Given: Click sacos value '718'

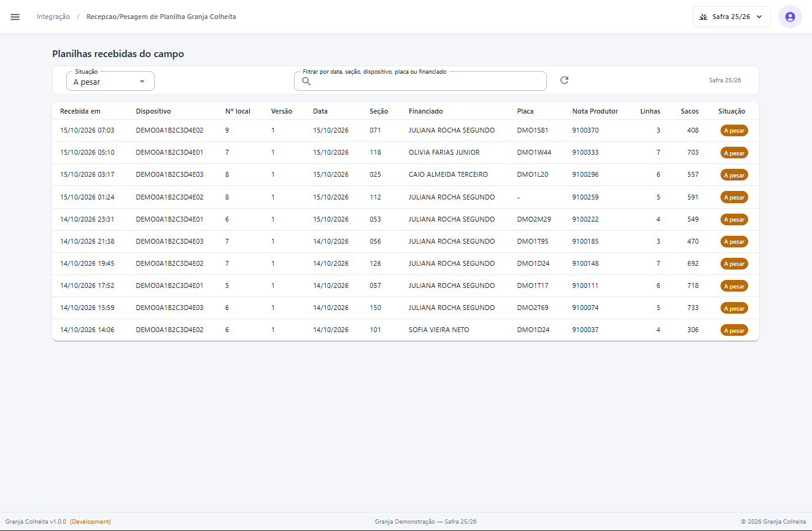Looking at the screenshot, I should [693, 285].
